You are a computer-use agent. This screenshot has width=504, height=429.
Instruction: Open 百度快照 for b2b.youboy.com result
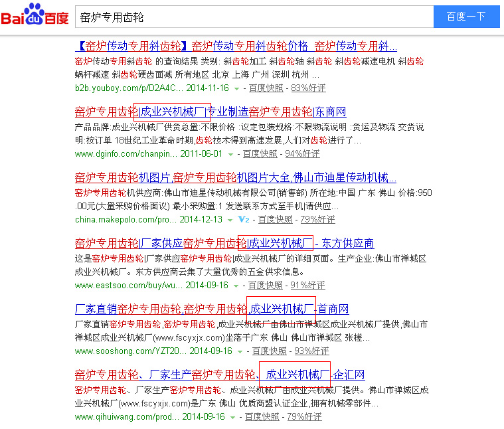pos(266,88)
